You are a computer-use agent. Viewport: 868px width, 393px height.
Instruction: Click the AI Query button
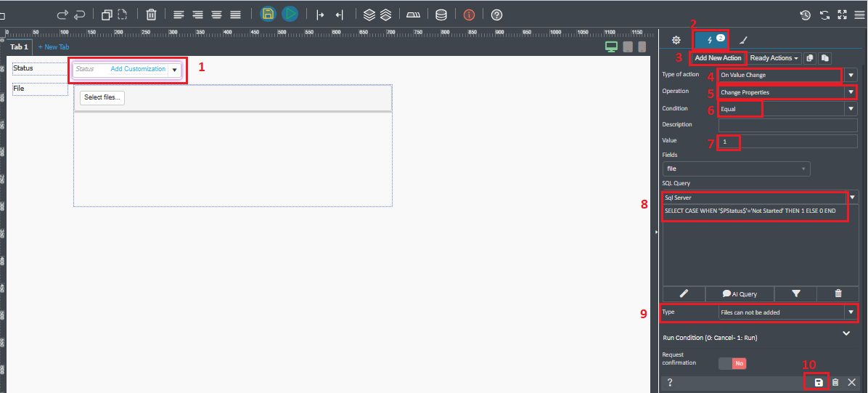740,293
